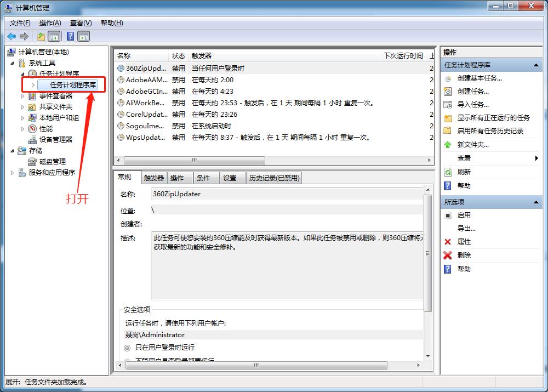
Task: Open the 文件(F) menu
Action: (x=20, y=23)
